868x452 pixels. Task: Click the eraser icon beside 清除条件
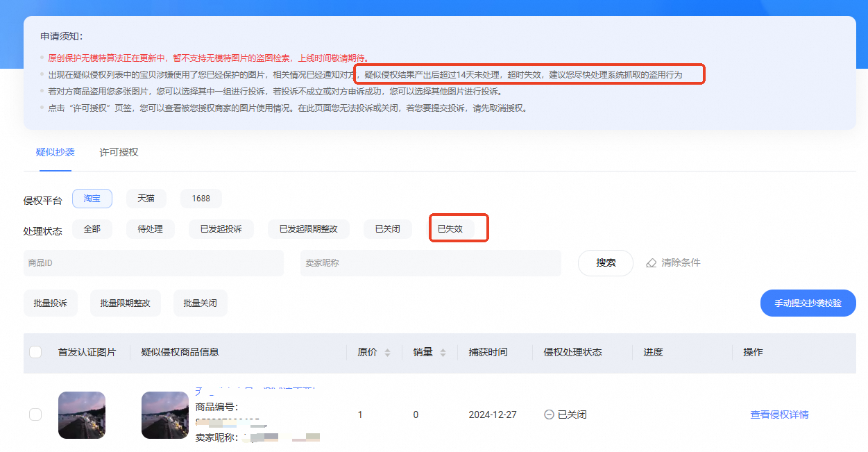pyautogui.click(x=651, y=263)
